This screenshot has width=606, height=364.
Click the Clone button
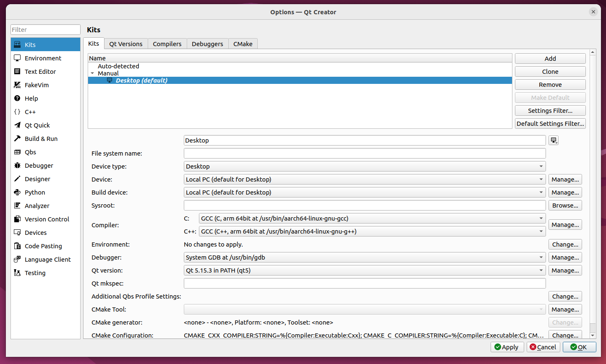click(550, 72)
